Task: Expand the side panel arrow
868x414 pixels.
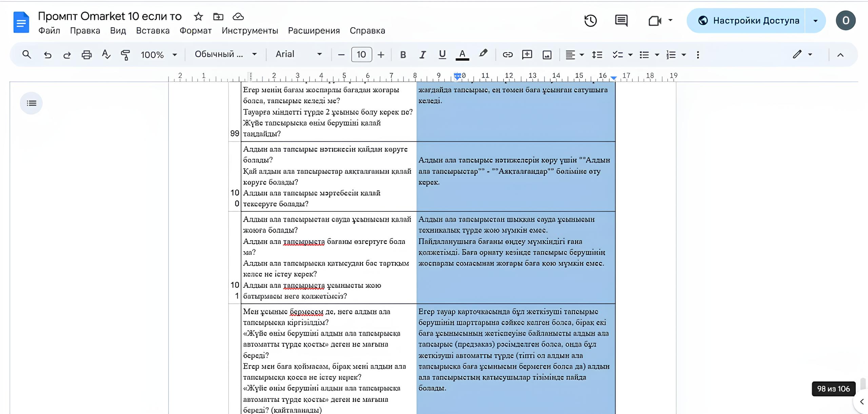Action: coord(862,402)
